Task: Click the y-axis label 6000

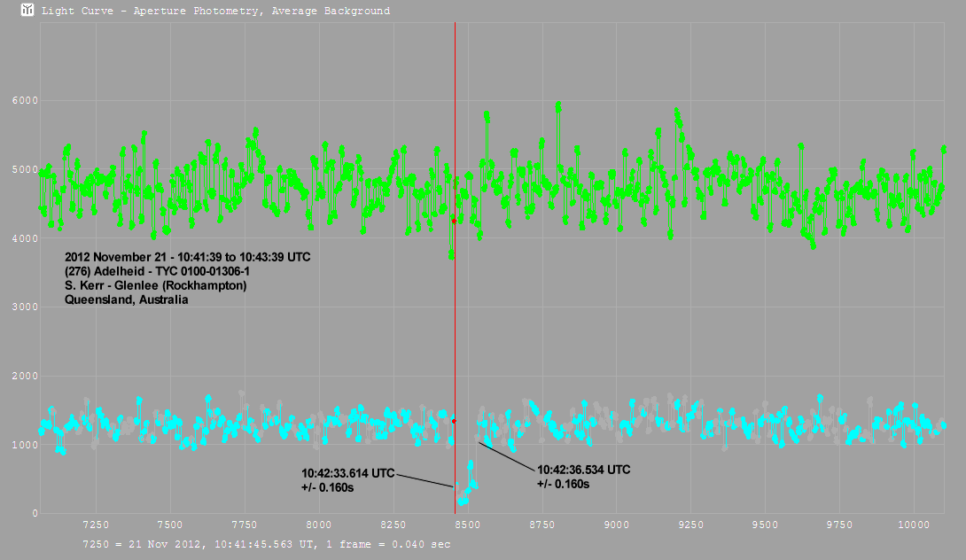Action: 26,100
